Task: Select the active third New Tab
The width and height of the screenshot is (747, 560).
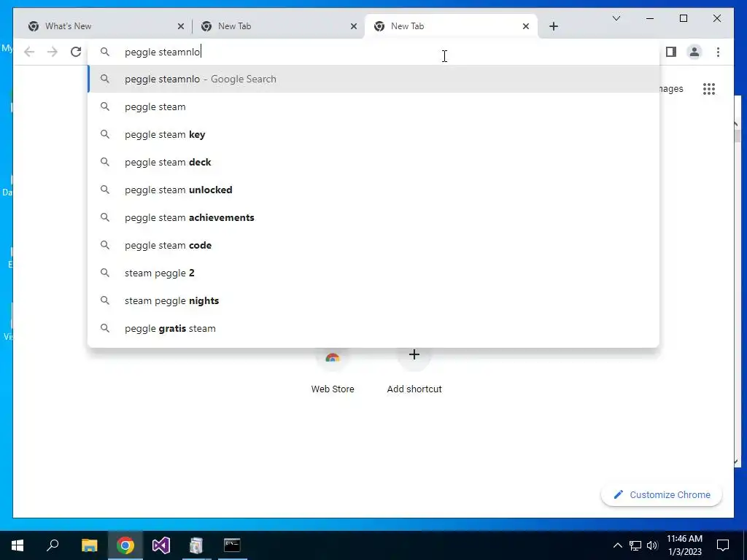Action: [451, 27]
